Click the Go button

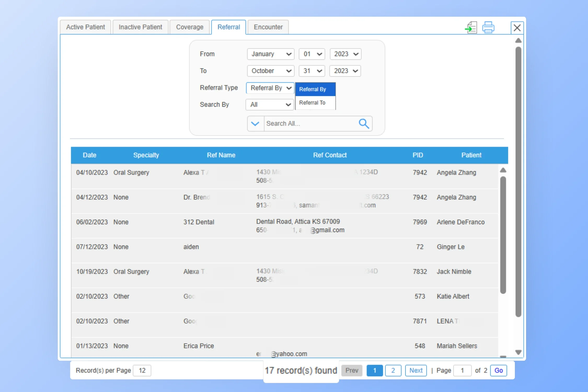tap(498, 370)
